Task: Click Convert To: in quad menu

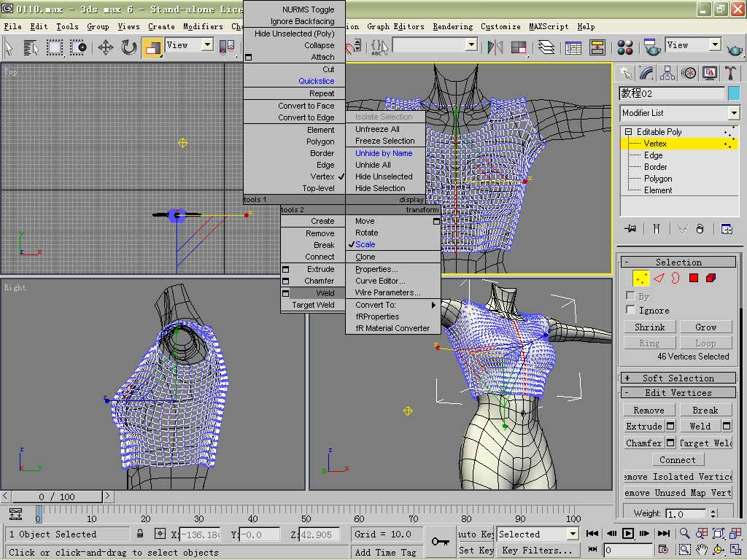Action: tap(376, 305)
